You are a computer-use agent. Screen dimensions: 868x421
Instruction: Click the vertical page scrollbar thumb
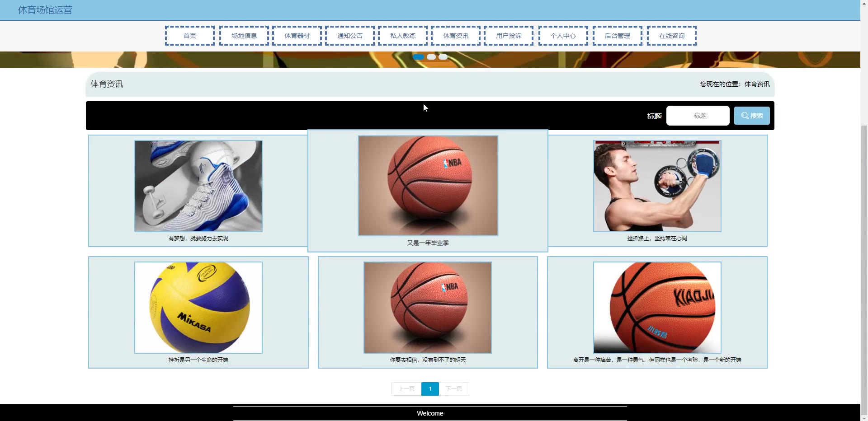[864, 271]
